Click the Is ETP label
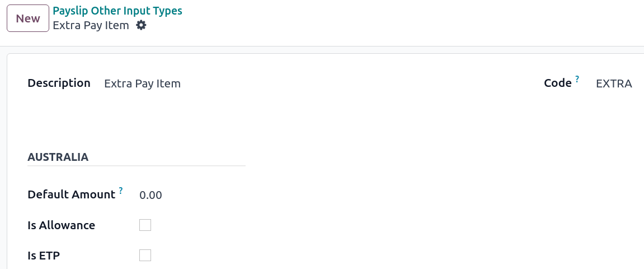 pyautogui.click(x=44, y=256)
